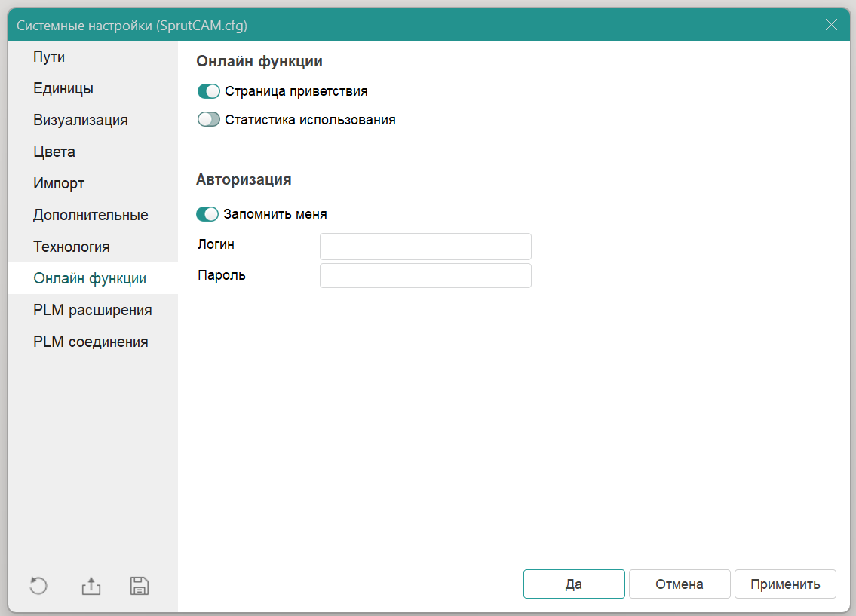Screen dimensions: 856x616
Task: Select Дополнительные in the sidebar
Action: [x=91, y=215]
